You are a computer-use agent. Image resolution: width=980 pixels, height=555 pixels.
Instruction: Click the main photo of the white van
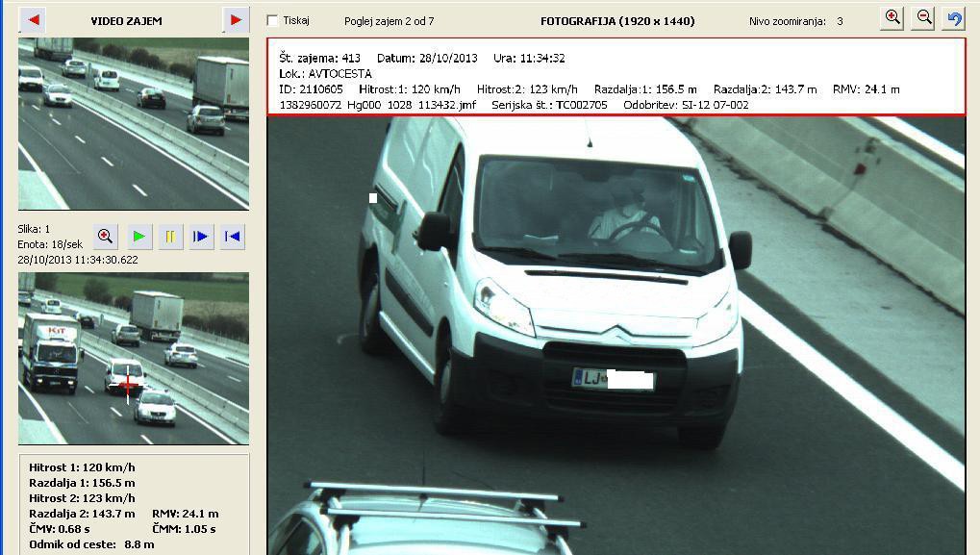pos(616,336)
